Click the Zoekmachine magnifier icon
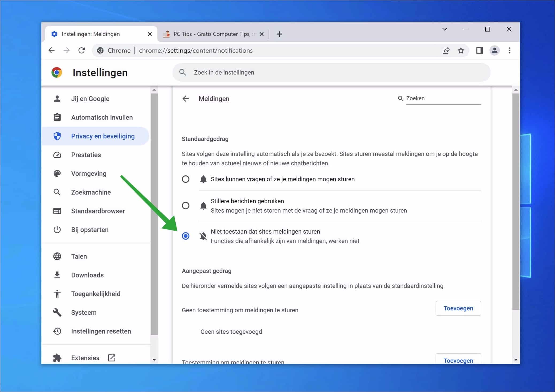 [x=57, y=192]
